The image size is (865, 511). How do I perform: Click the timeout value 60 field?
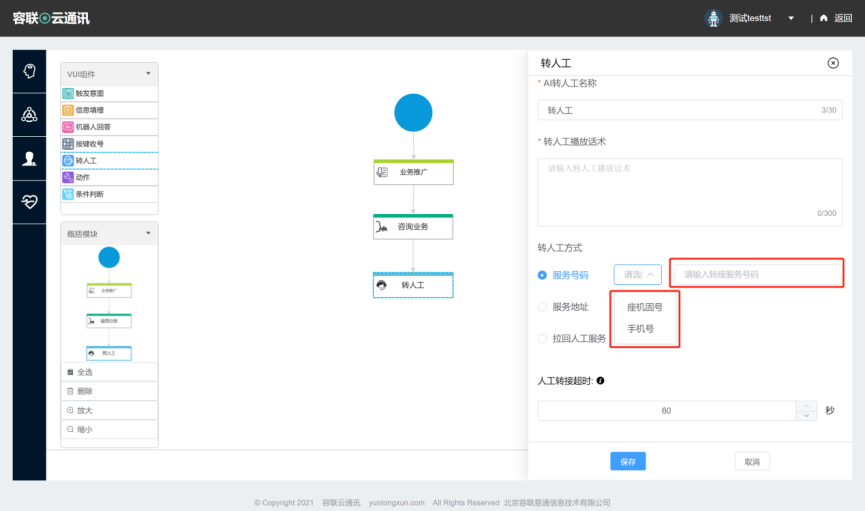[666, 411]
